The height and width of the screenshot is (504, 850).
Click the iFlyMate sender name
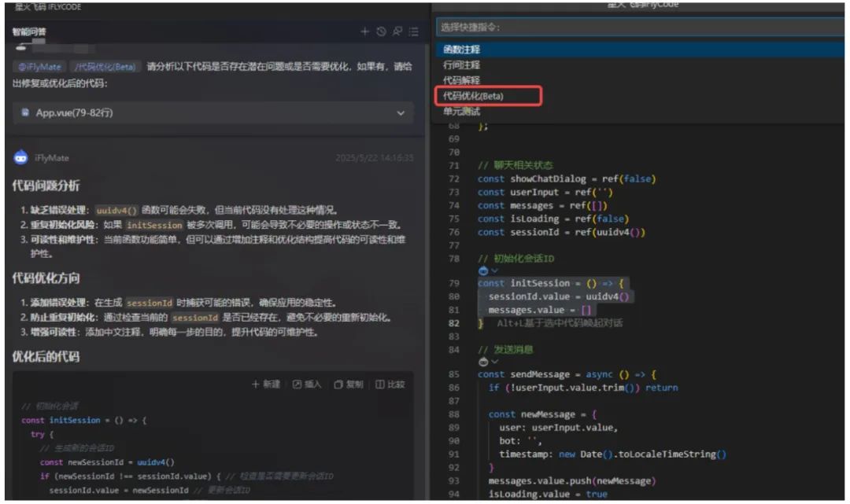pos(52,158)
